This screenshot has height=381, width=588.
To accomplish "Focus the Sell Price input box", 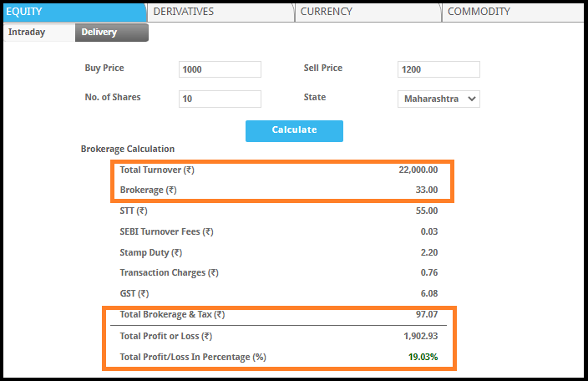I will pos(438,69).
